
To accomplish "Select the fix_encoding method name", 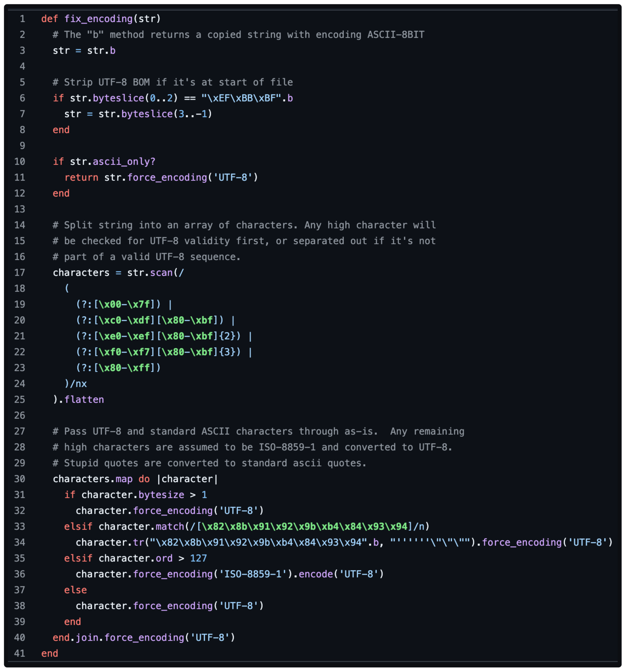I will coord(98,19).
